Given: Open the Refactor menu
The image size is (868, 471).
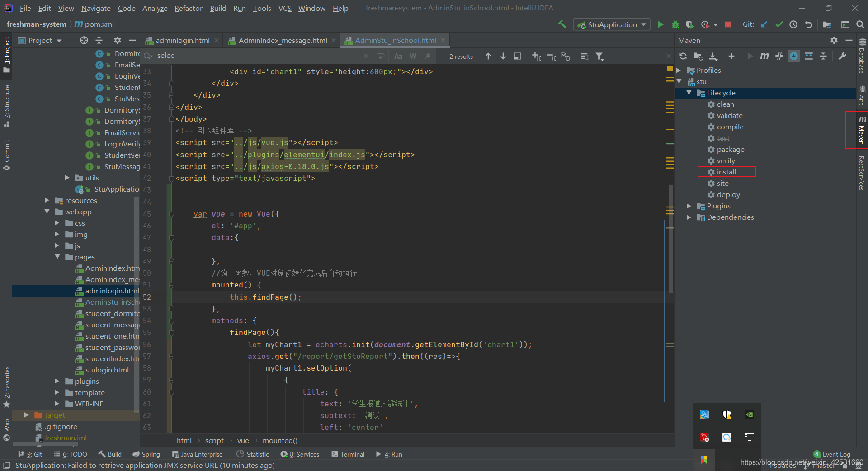Looking at the screenshot, I should (x=188, y=8).
